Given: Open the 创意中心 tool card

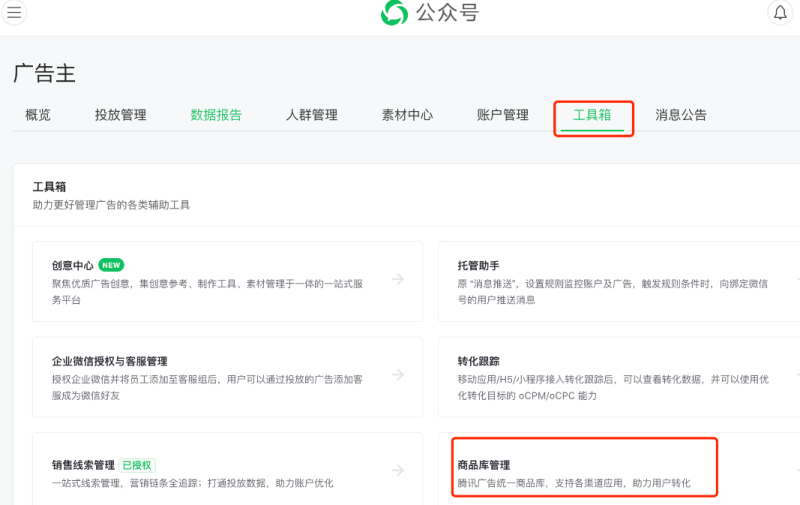Looking at the screenshot, I should 228,282.
